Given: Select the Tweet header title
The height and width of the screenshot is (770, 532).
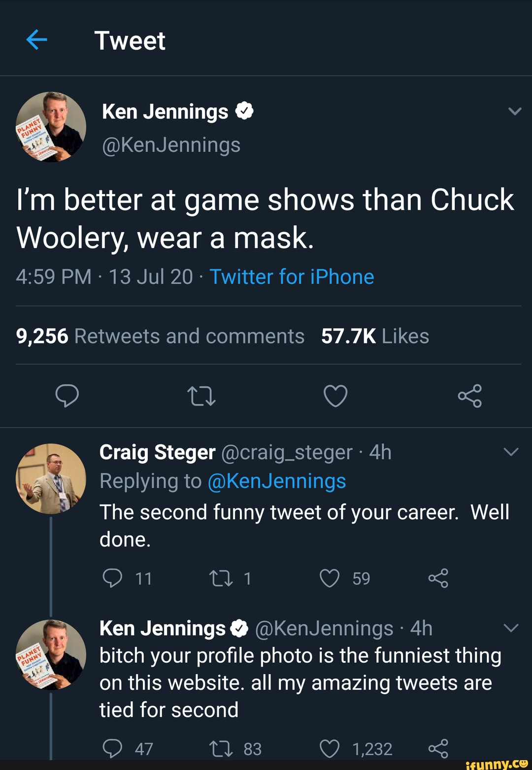Looking at the screenshot, I should (x=130, y=40).
